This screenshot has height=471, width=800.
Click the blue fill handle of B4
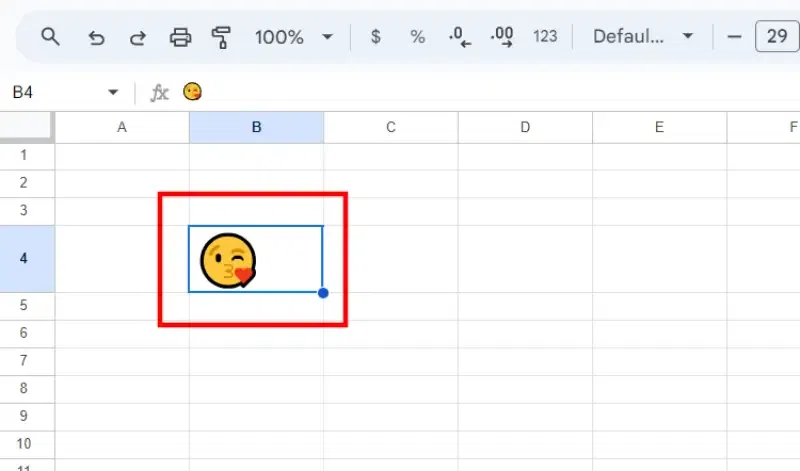tap(323, 293)
